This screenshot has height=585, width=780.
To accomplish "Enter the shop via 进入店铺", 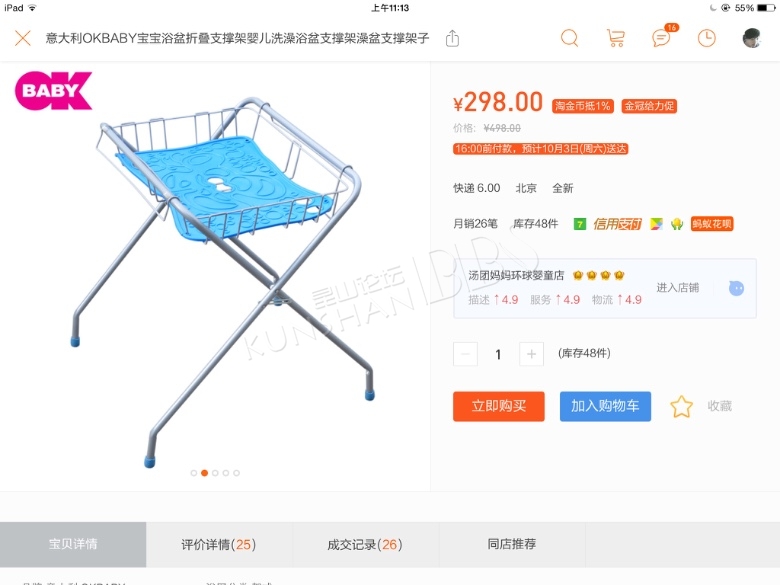I will [x=678, y=288].
